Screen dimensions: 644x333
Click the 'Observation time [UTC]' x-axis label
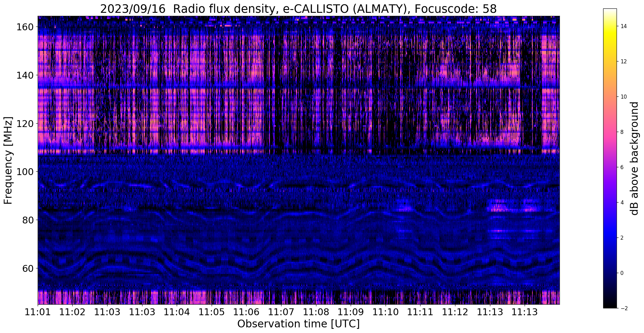click(x=299, y=324)
